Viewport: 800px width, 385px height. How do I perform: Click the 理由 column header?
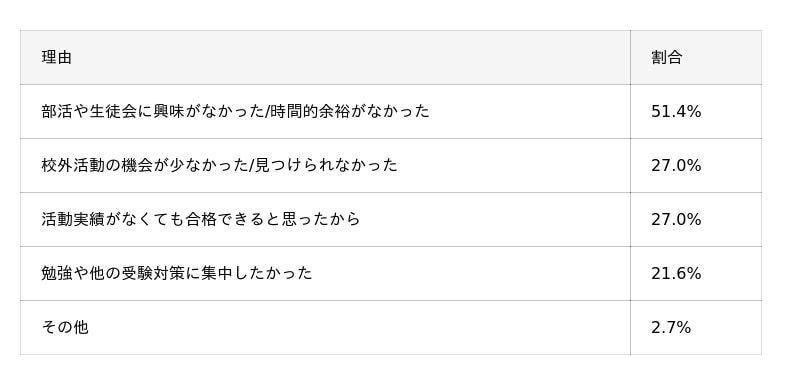pyautogui.click(x=325, y=58)
